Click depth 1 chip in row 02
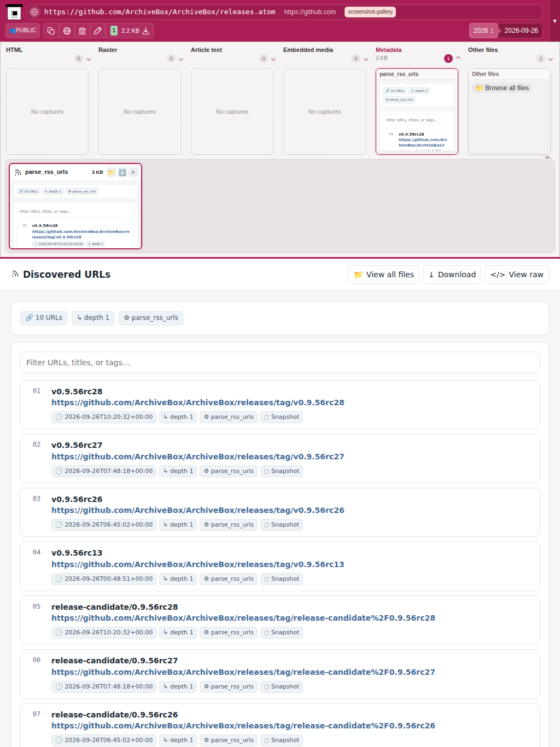 click(178, 471)
